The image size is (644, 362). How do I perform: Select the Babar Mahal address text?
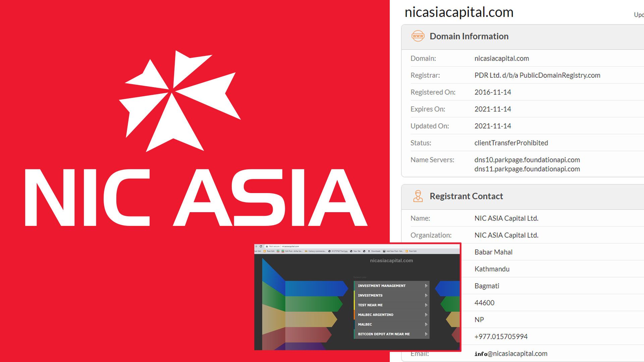pos(493,252)
